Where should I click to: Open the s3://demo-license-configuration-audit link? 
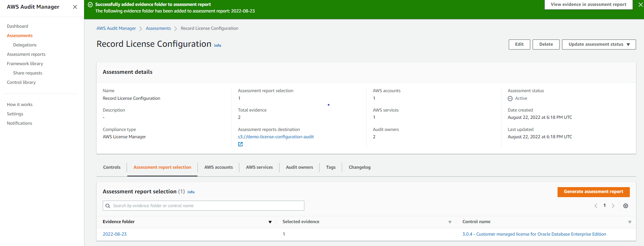[x=276, y=137]
